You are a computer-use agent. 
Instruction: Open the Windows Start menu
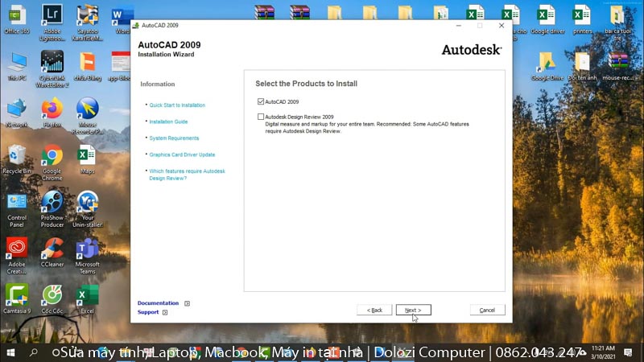11,352
